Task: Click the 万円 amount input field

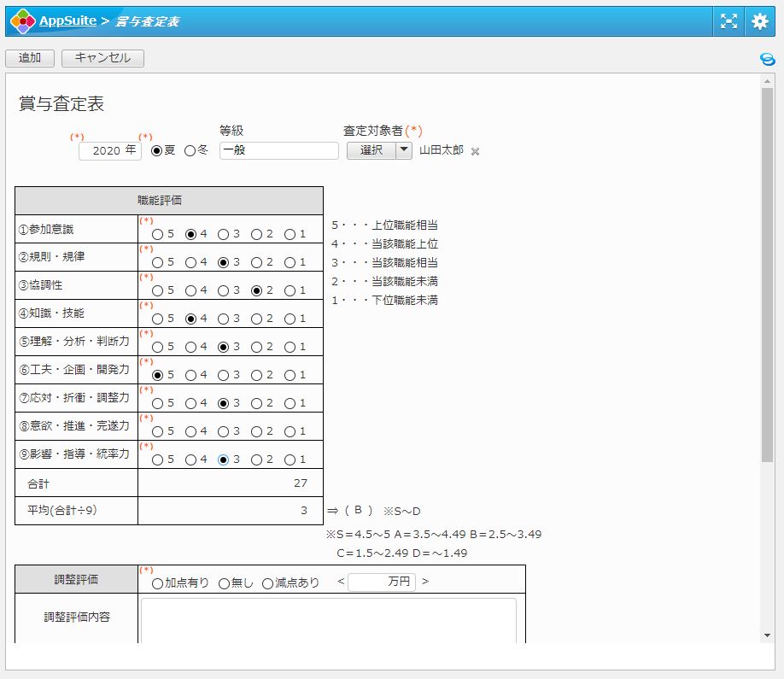Action: click(380, 582)
